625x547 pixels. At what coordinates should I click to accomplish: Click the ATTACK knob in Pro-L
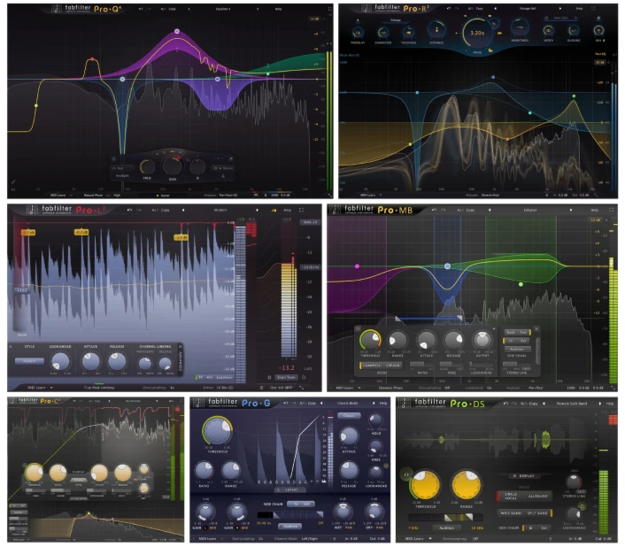(91, 362)
